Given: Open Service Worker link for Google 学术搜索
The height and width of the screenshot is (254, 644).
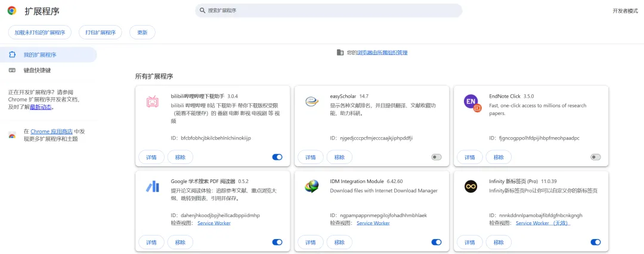Looking at the screenshot, I should (x=214, y=223).
